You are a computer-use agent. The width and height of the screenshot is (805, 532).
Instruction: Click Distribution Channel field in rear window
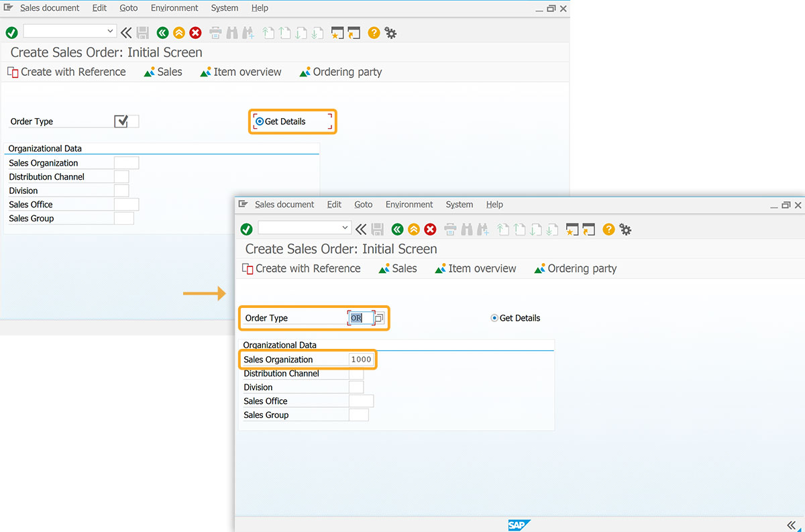click(121, 176)
